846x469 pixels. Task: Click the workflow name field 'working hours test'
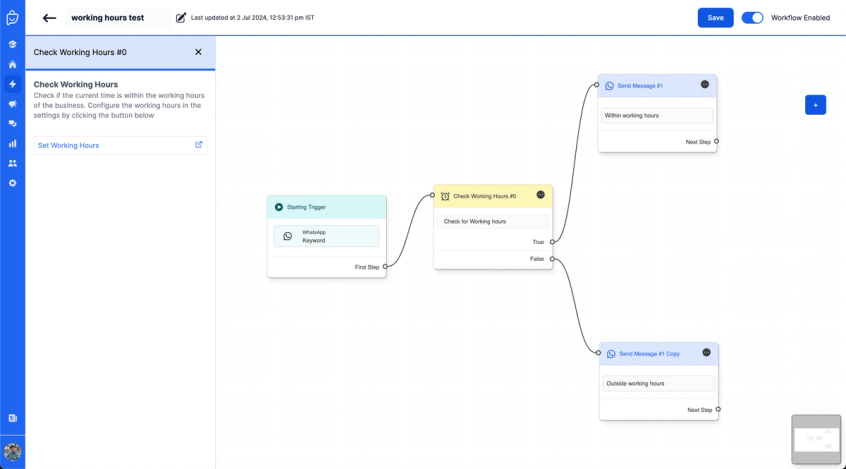click(118, 18)
